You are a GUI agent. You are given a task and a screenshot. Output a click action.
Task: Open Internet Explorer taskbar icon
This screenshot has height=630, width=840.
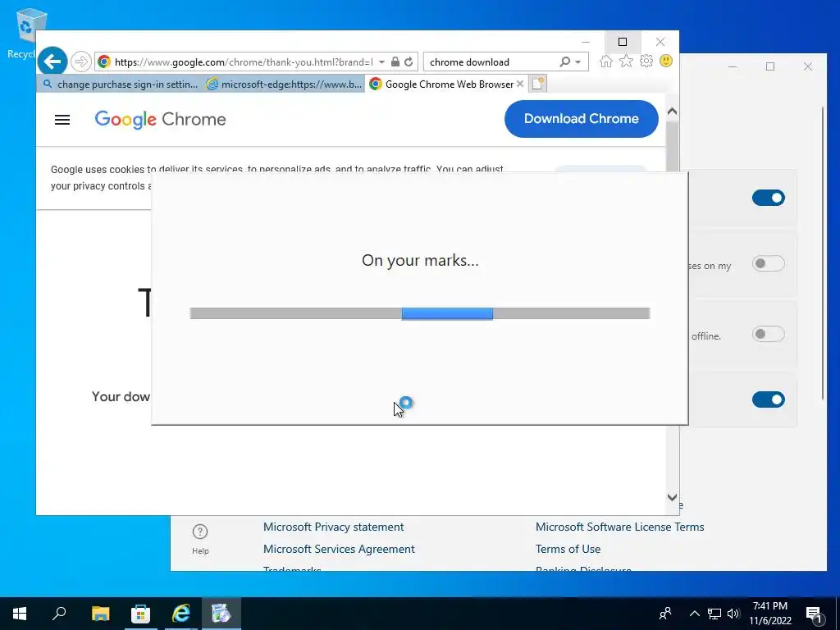click(x=181, y=614)
